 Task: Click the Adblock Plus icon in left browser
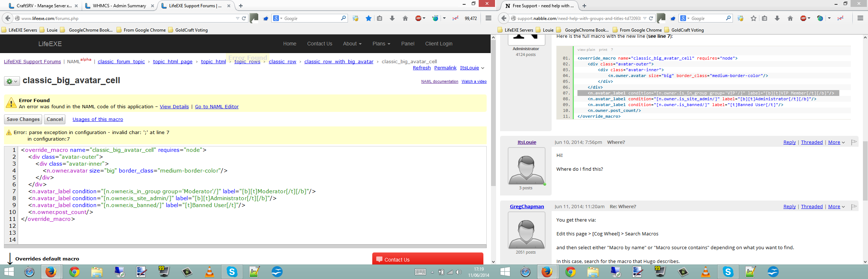[418, 19]
